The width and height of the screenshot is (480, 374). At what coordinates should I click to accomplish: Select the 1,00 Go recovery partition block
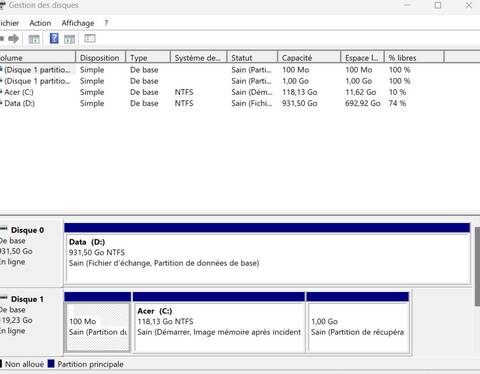coord(358,322)
